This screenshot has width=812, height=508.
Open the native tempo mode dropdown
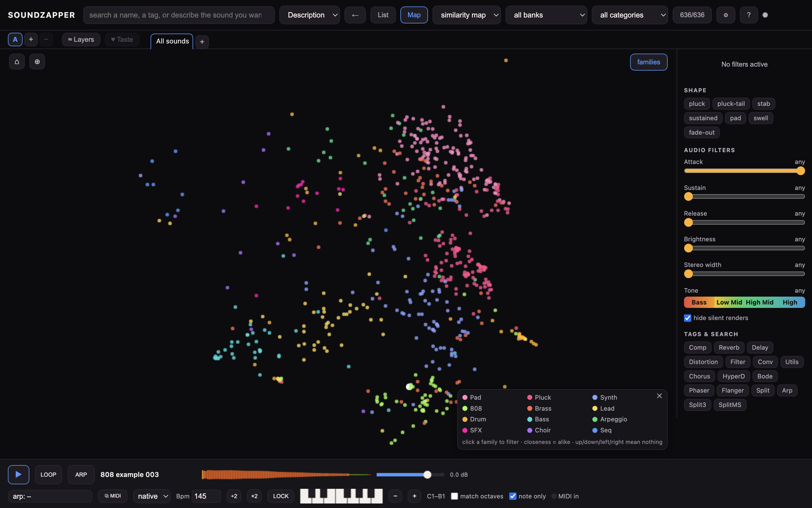pos(152,496)
